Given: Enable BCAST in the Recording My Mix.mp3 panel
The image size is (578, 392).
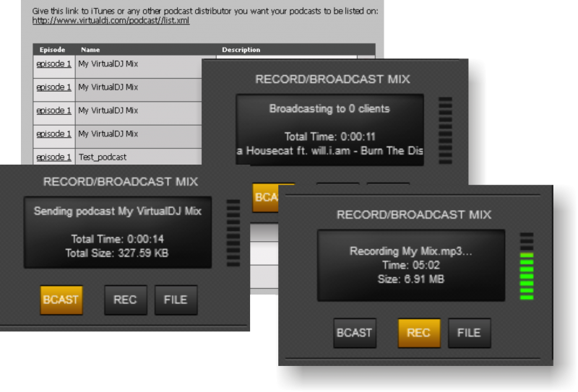Looking at the screenshot, I should [x=355, y=333].
